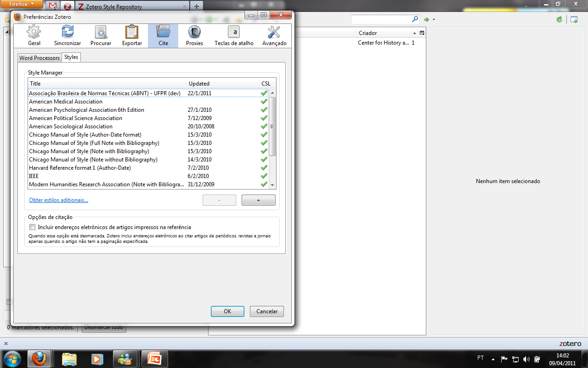Select the Center for History item row

click(318, 43)
